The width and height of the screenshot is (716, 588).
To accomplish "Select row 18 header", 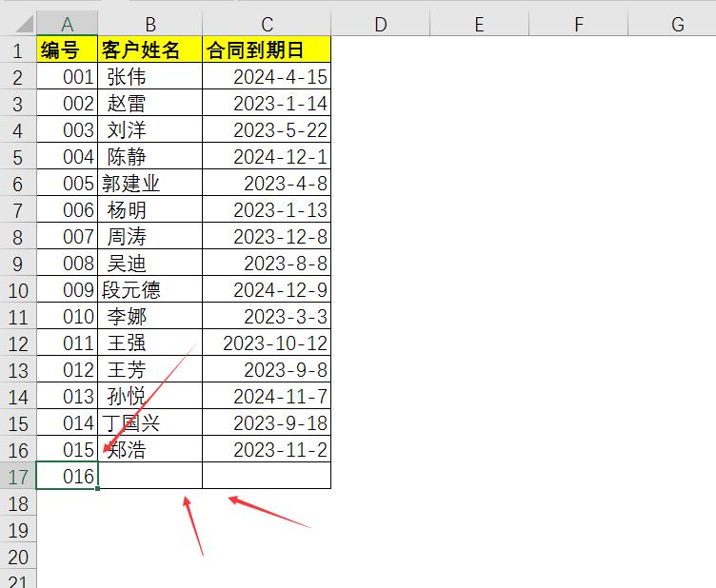I will [18, 502].
